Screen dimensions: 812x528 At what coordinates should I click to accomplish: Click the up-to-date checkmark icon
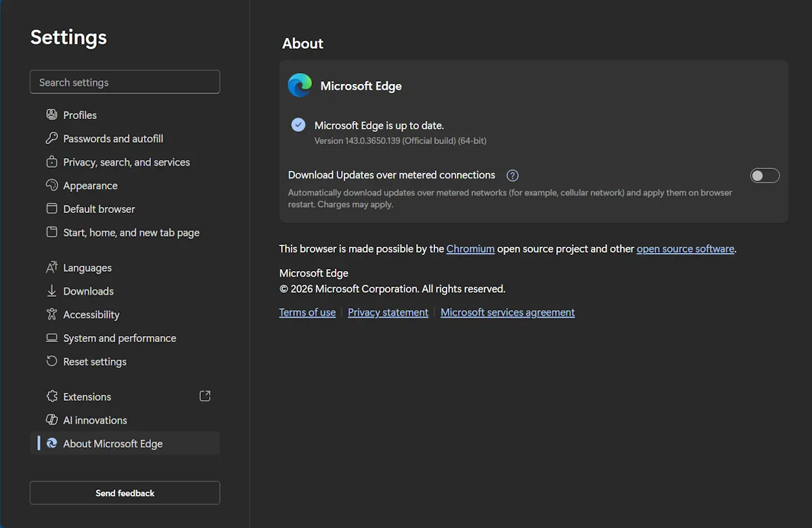[298, 125]
